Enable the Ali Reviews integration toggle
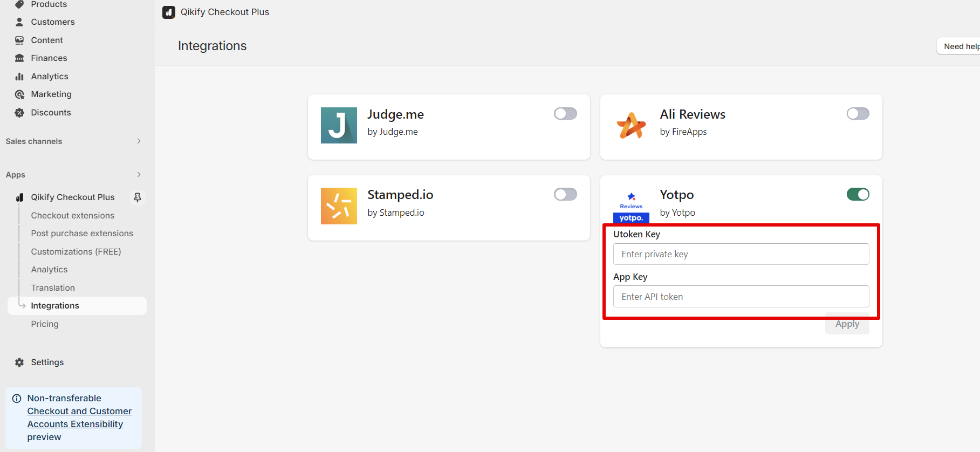Screen dimensions: 980x452 (858, 114)
